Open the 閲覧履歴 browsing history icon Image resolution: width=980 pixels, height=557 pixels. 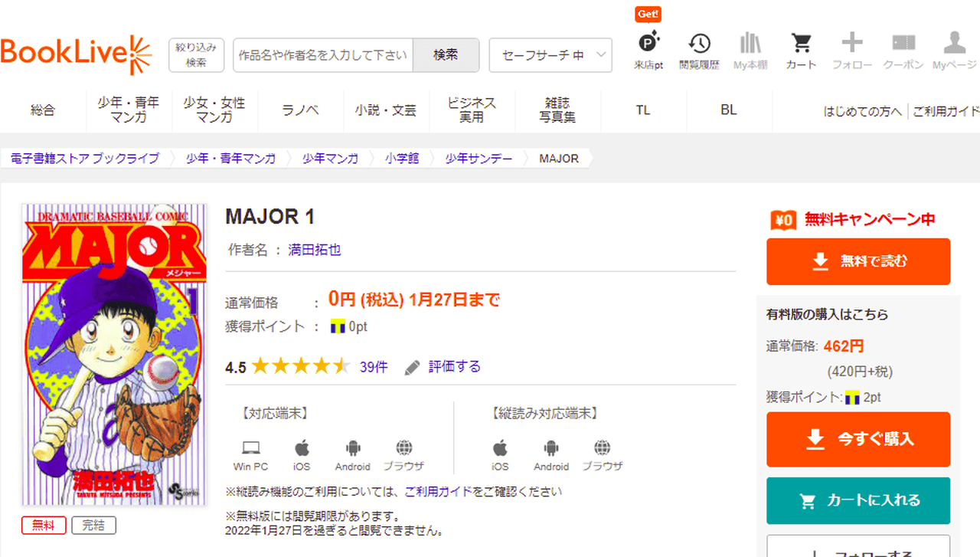699,44
